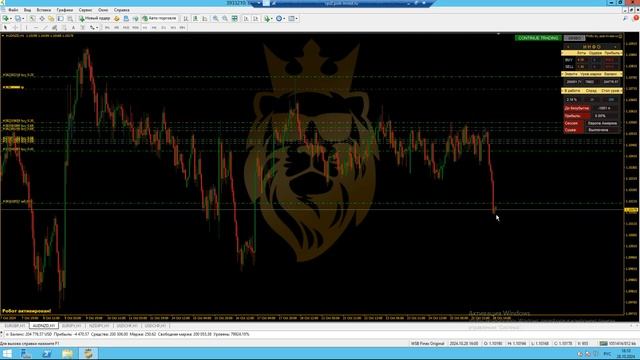Viewport: 640px width, 360px height.
Task: Expand the profiles dropdown arrow
Action: 23,19
